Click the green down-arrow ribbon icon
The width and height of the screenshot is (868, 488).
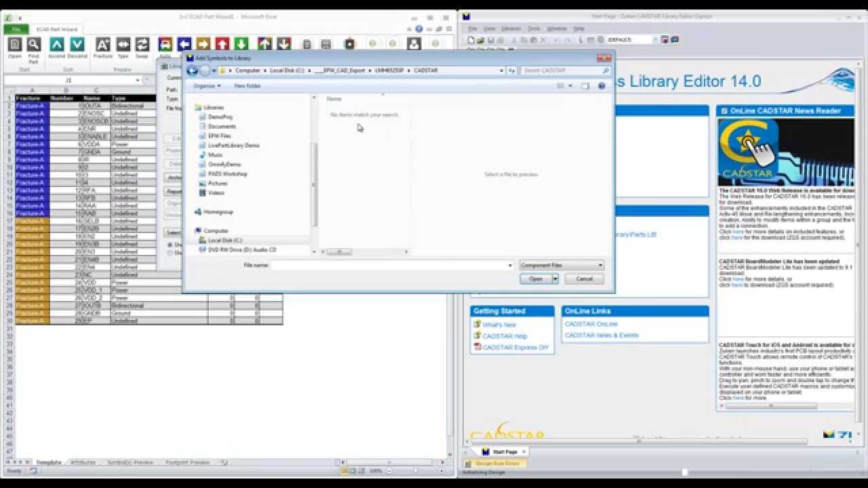tap(241, 44)
